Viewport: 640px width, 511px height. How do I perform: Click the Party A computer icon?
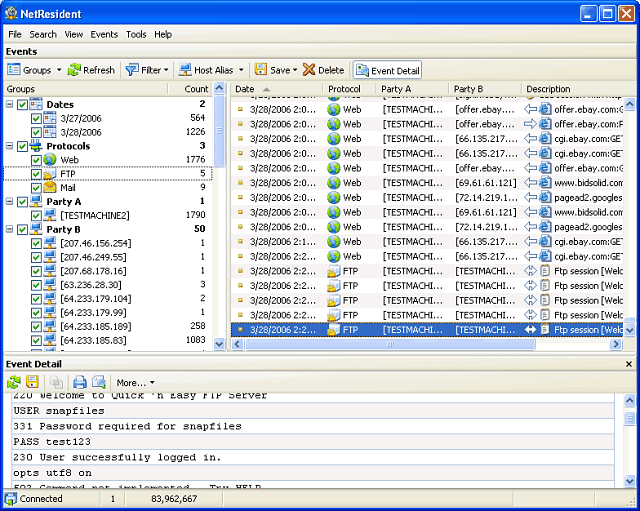tap(36, 201)
